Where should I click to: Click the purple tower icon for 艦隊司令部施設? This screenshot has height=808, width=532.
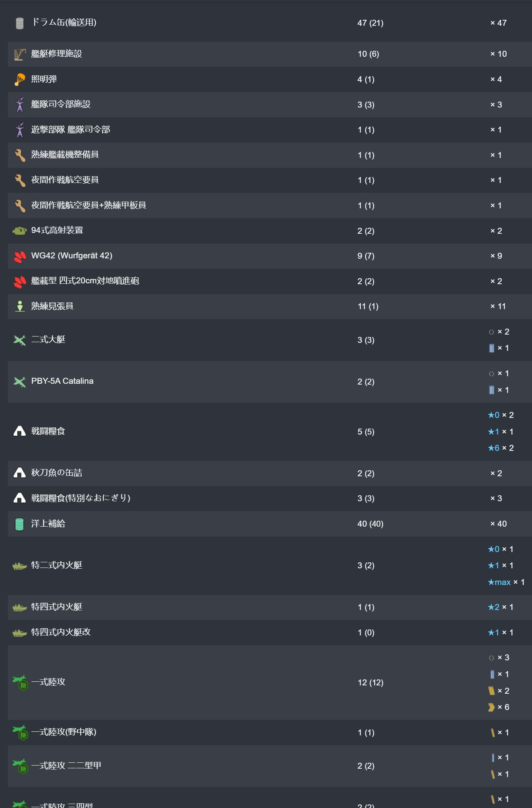(20, 104)
